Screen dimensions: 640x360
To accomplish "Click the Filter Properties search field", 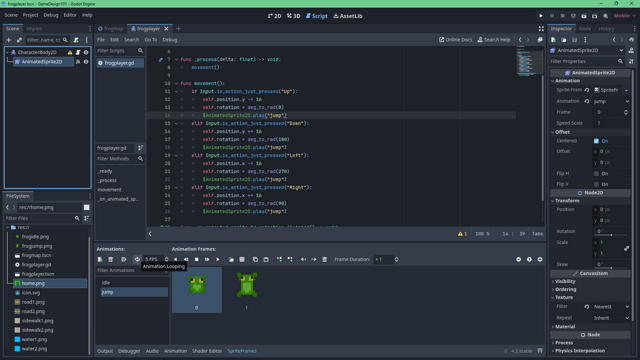I will tap(587, 61).
